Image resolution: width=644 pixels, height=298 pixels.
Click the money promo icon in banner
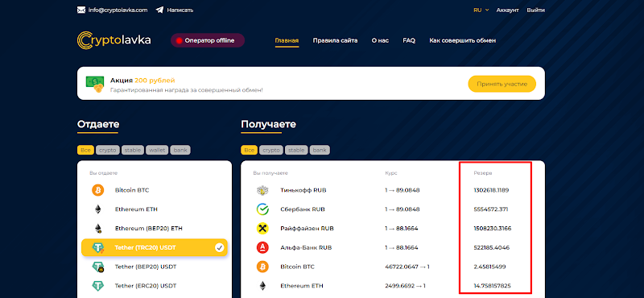pyautogui.click(x=94, y=84)
